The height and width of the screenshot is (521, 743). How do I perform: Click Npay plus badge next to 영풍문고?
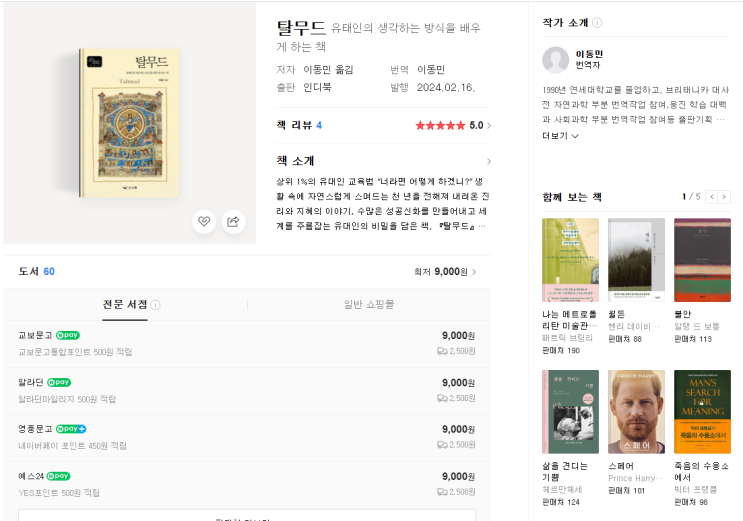point(71,429)
